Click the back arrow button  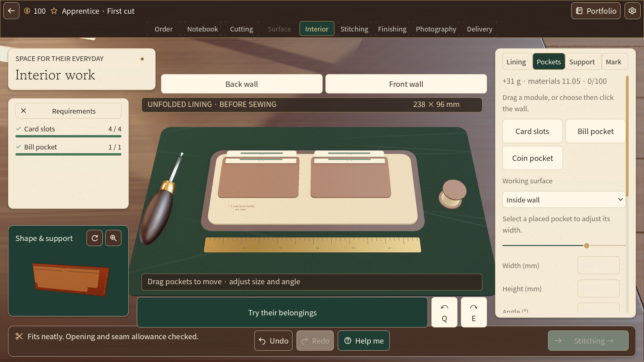[11, 11]
